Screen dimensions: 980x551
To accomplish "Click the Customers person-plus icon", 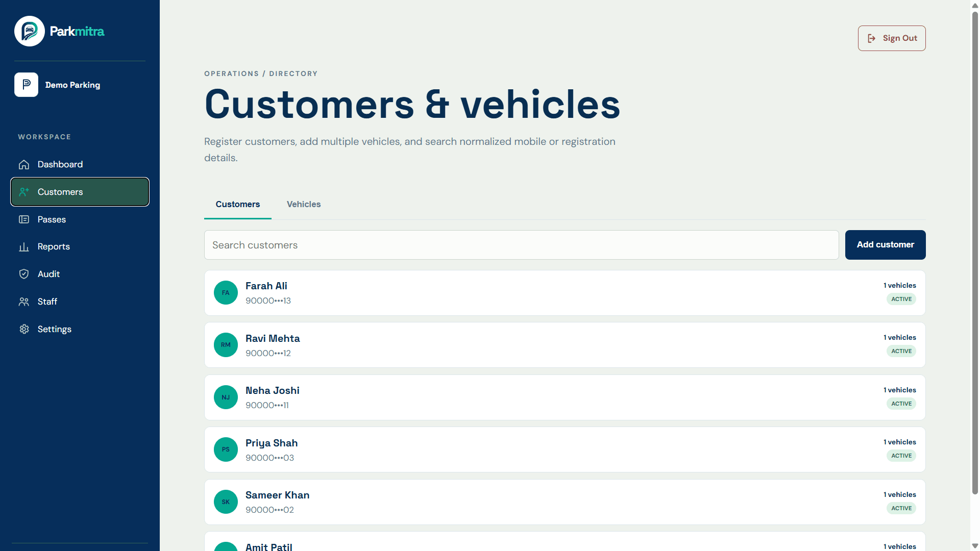I will click(x=24, y=192).
